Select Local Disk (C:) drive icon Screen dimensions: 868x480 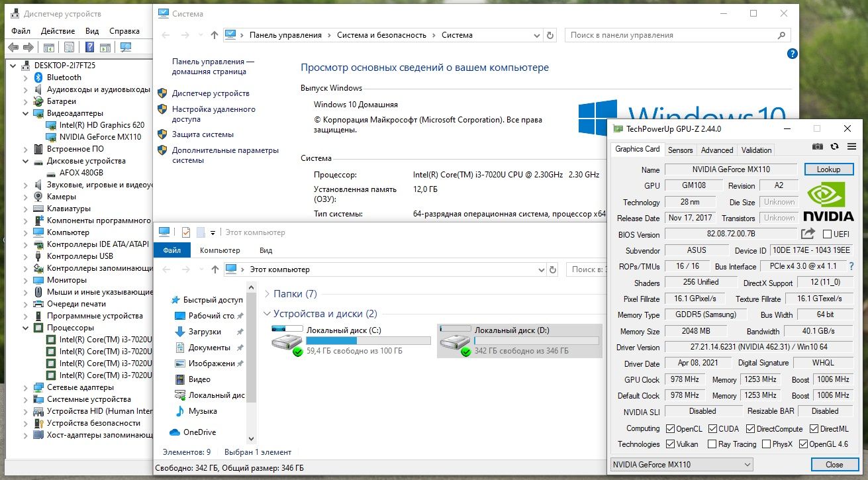point(287,341)
